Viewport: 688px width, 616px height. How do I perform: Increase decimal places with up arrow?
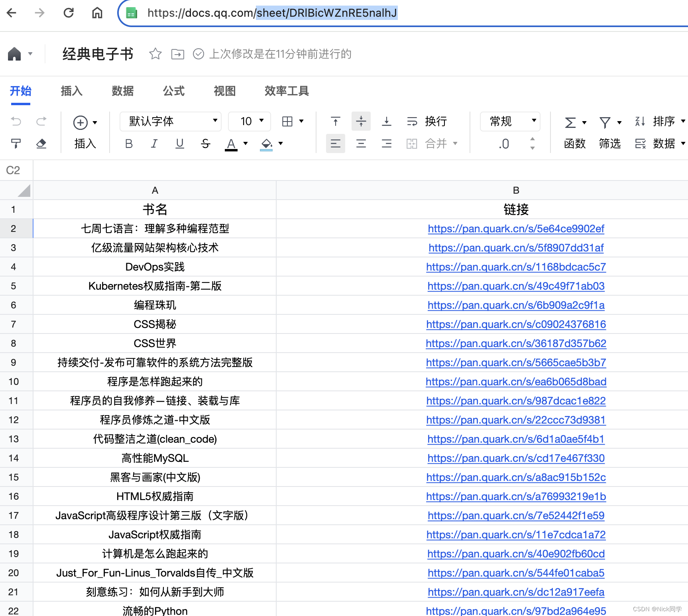pos(533,139)
